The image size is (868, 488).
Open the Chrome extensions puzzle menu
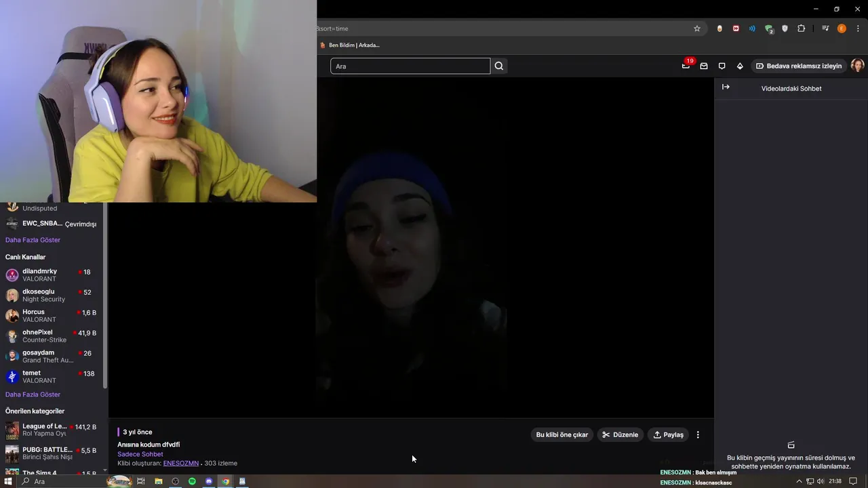click(x=802, y=28)
